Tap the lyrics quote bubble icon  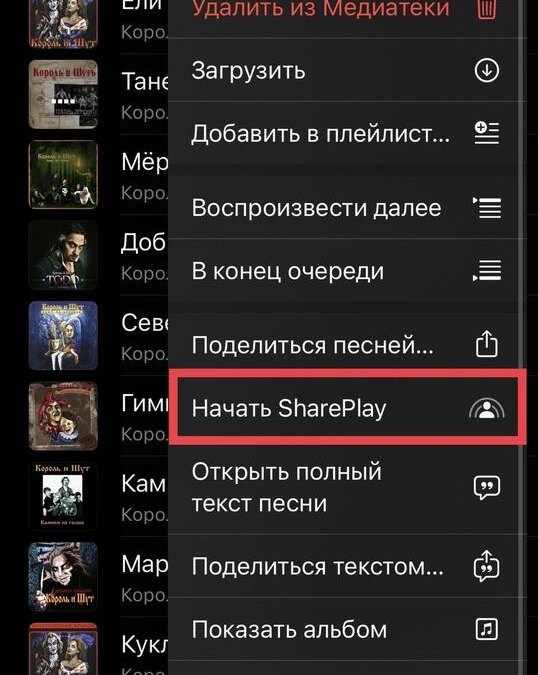click(x=487, y=488)
